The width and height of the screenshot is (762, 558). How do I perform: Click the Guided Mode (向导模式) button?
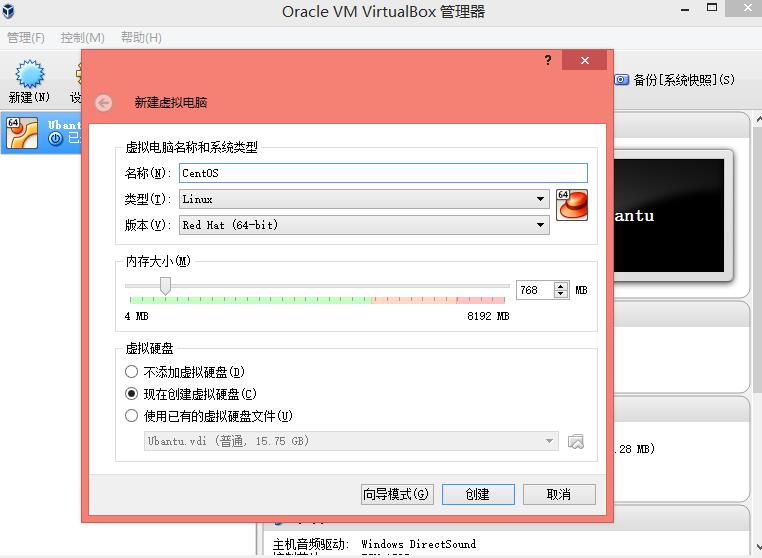[397, 494]
